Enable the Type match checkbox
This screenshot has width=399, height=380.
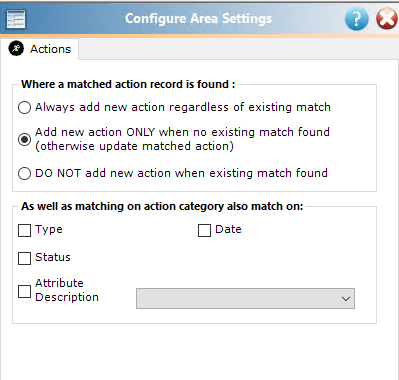click(x=24, y=230)
